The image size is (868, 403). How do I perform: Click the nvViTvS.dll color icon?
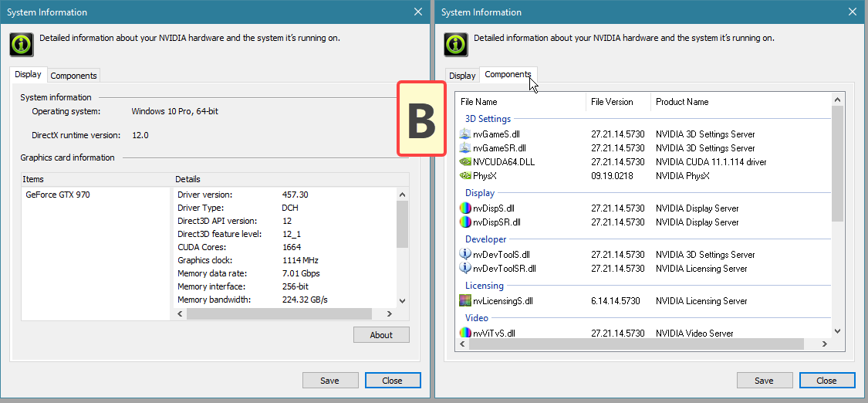[465, 334]
